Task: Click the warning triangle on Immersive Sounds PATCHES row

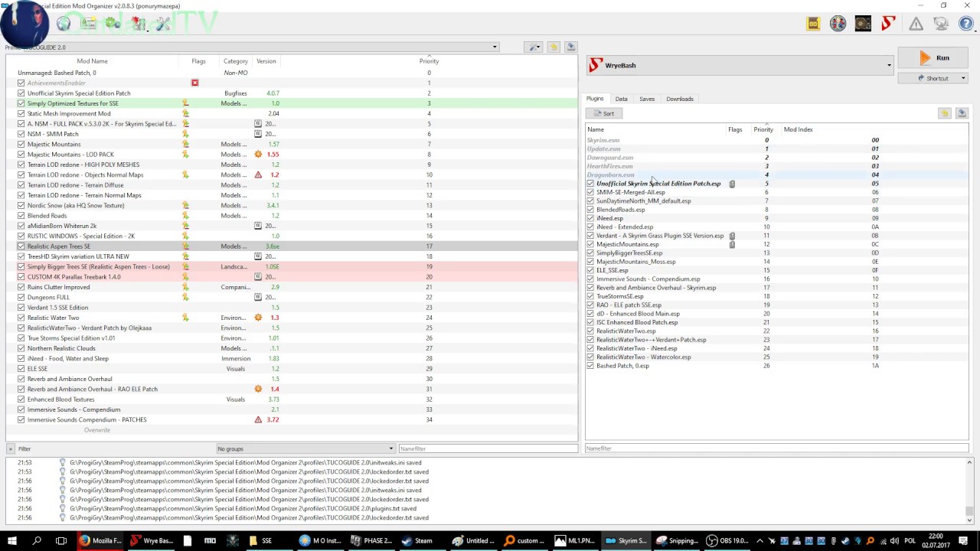Action: click(258, 419)
